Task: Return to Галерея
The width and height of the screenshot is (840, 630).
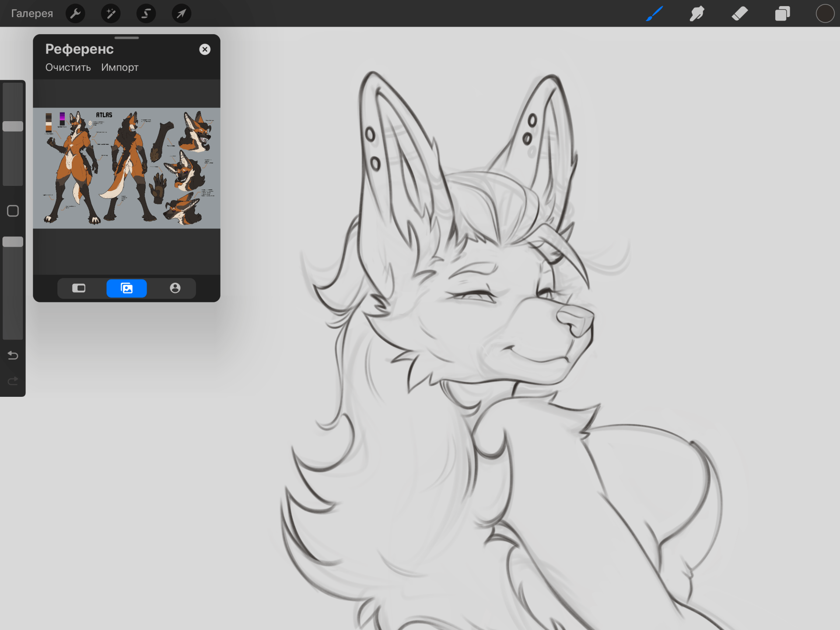Action: [32, 14]
